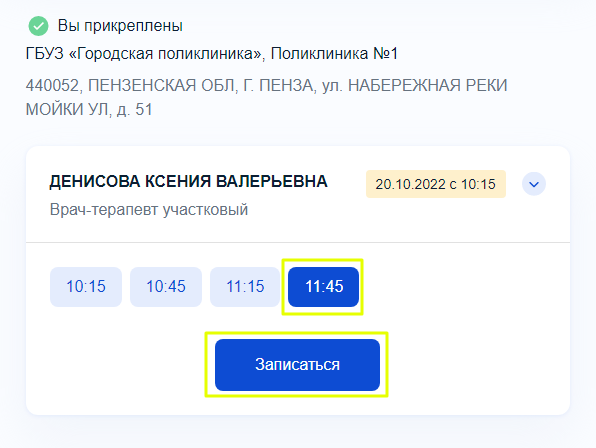The width and height of the screenshot is (596, 448).
Task: Click the address line starting with 440052
Action: (266, 85)
